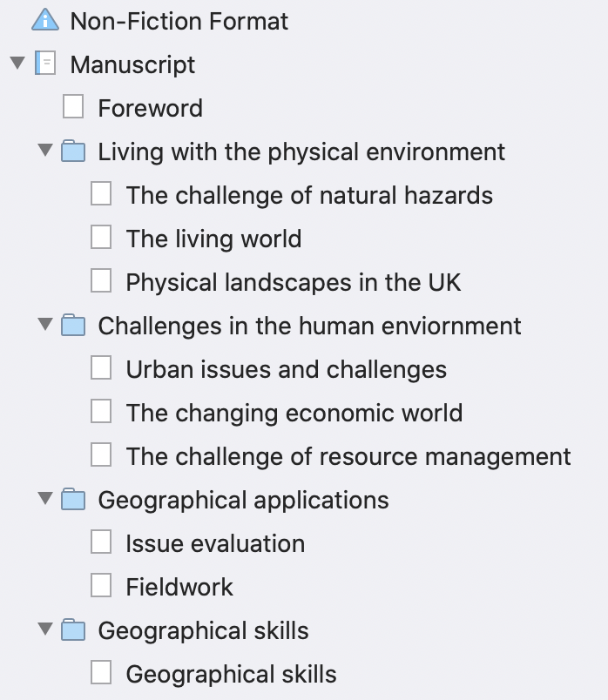Collapse the Living with the physical environment folder

[x=45, y=150]
